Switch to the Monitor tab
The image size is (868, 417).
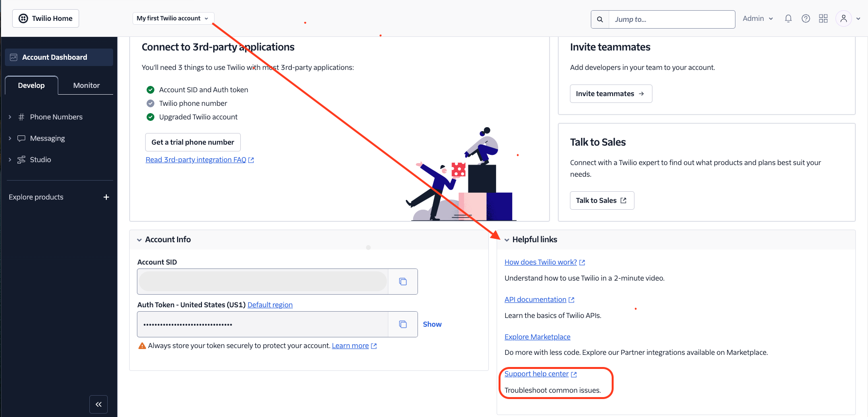(x=86, y=85)
